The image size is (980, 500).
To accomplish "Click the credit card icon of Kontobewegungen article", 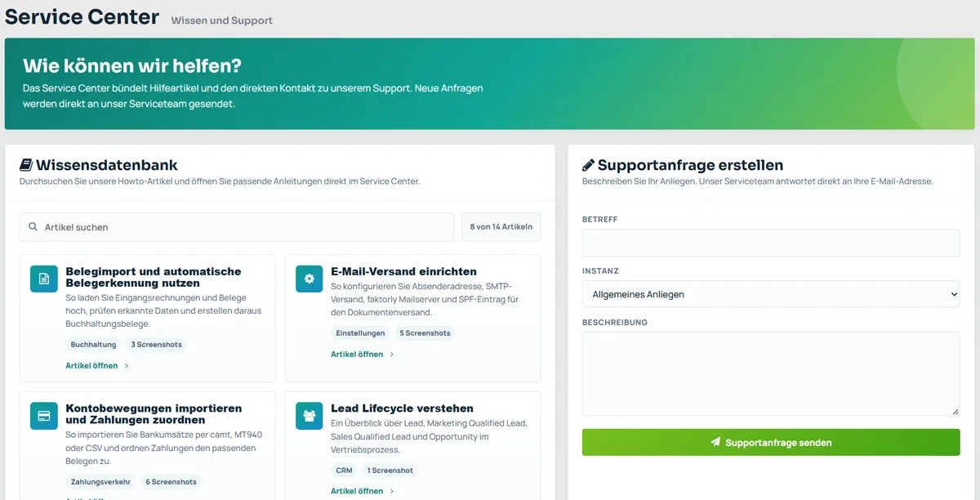I will pyautogui.click(x=44, y=415).
